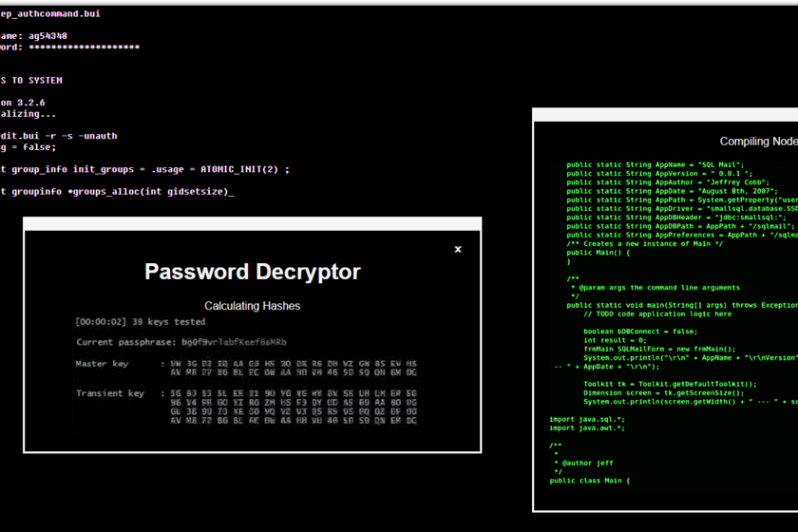Viewport: 798px width, 532px height.
Task: Click the "@author jeff" comment line
Action: click(x=583, y=464)
